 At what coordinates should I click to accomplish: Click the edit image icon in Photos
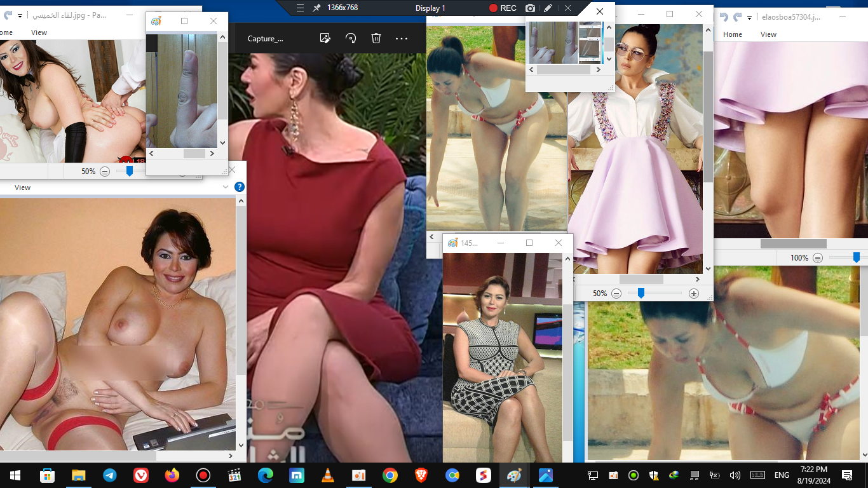[x=325, y=38]
